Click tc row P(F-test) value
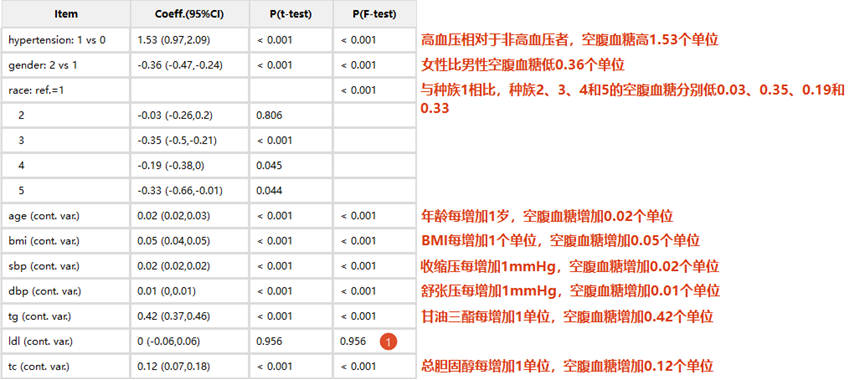 coord(358,366)
